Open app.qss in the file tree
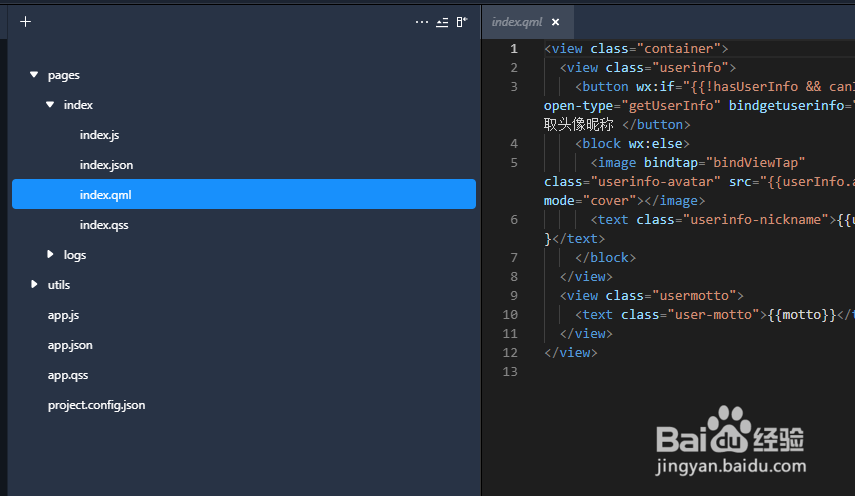Viewport: 855px width, 496px height. (68, 375)
